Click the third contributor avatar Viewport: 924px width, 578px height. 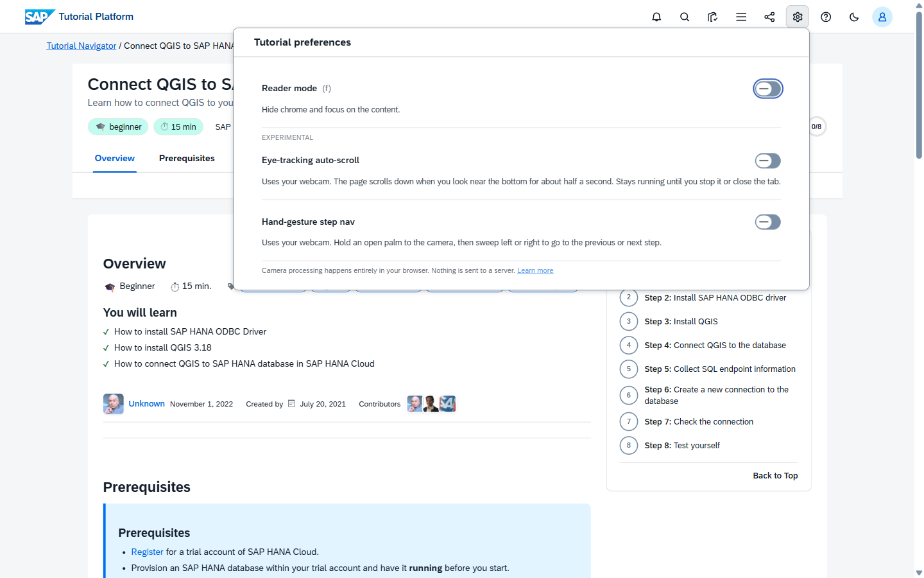point(447,404)
